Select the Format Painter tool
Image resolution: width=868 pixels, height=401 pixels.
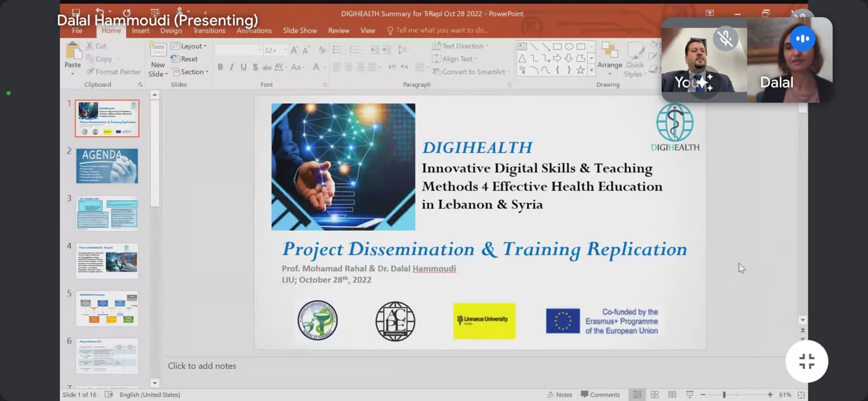[x=113, y=72]
